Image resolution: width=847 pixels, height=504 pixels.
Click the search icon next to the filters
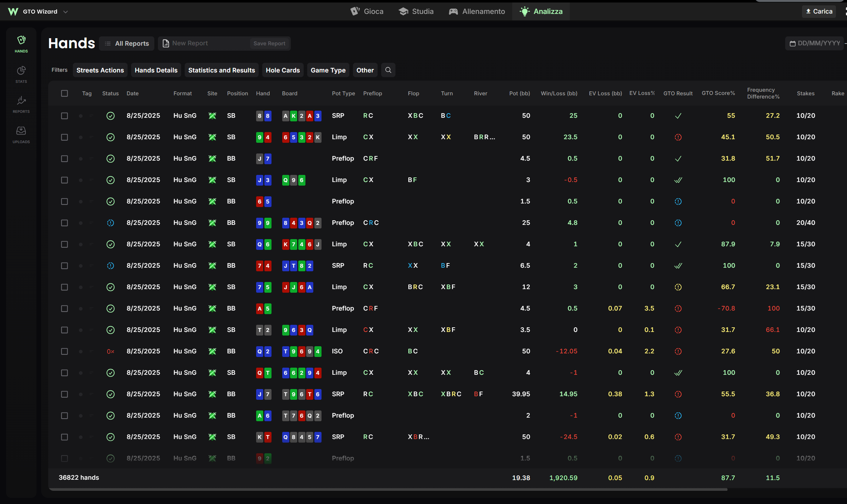click(x=388, y=70)
